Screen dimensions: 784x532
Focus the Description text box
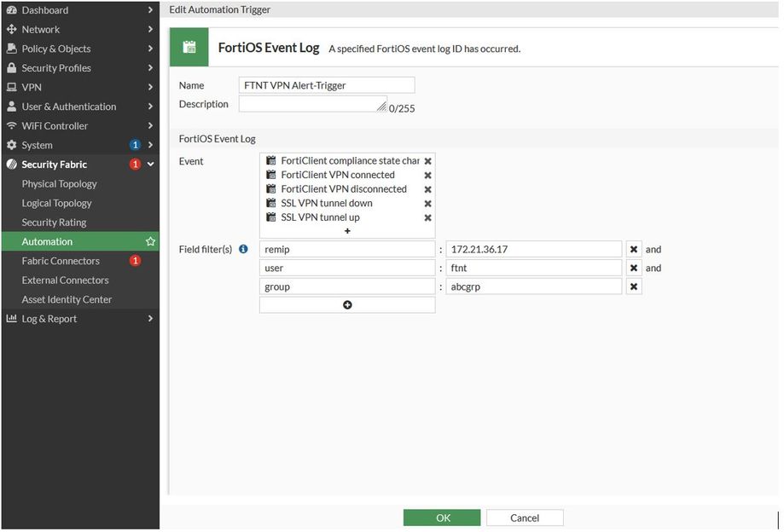(312, 104)
